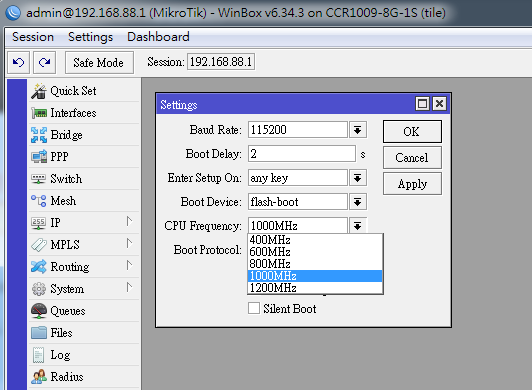Select 800MHz from CPU frequency list
This screenshot has height=390, width=532.
click(x=315, y=264)
